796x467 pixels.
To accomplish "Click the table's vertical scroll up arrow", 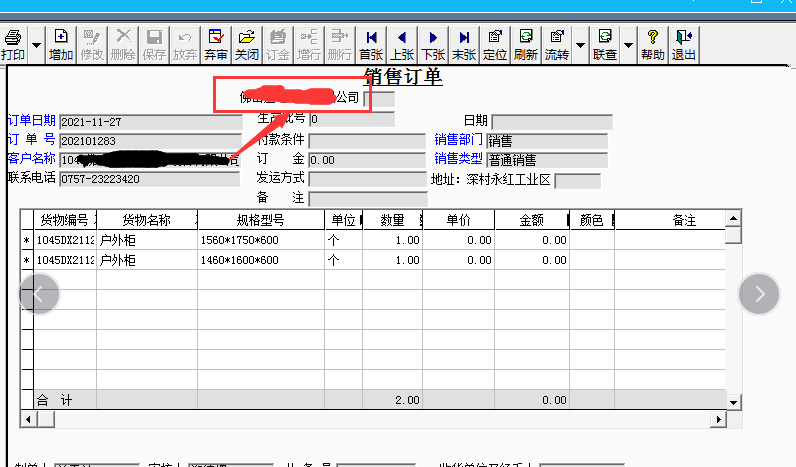I will coord(733,218).
